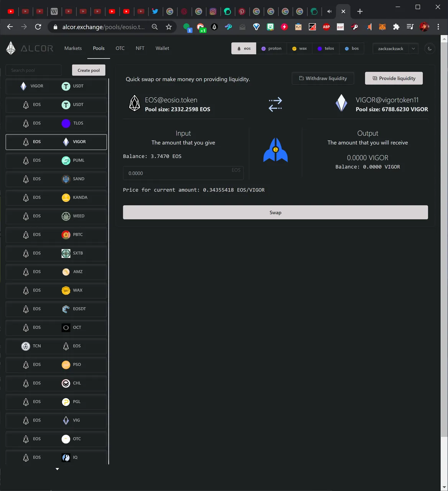This screenshot has width=448, height=491.
Task: Click Provide liquidity button
Action: pos(394,78)
